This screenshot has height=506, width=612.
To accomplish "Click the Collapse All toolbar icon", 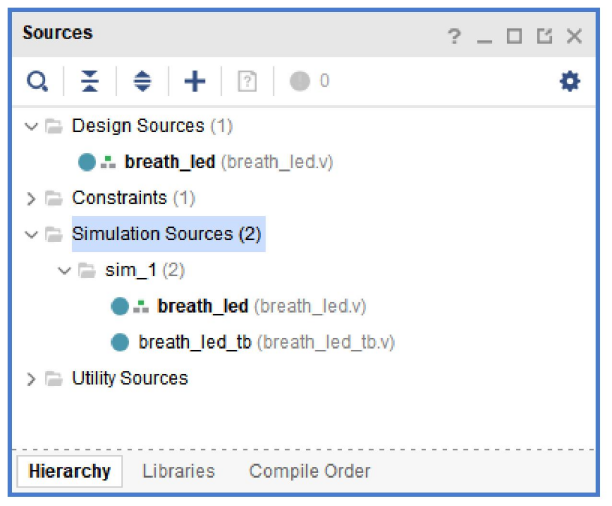I will [x=90, y=82].
